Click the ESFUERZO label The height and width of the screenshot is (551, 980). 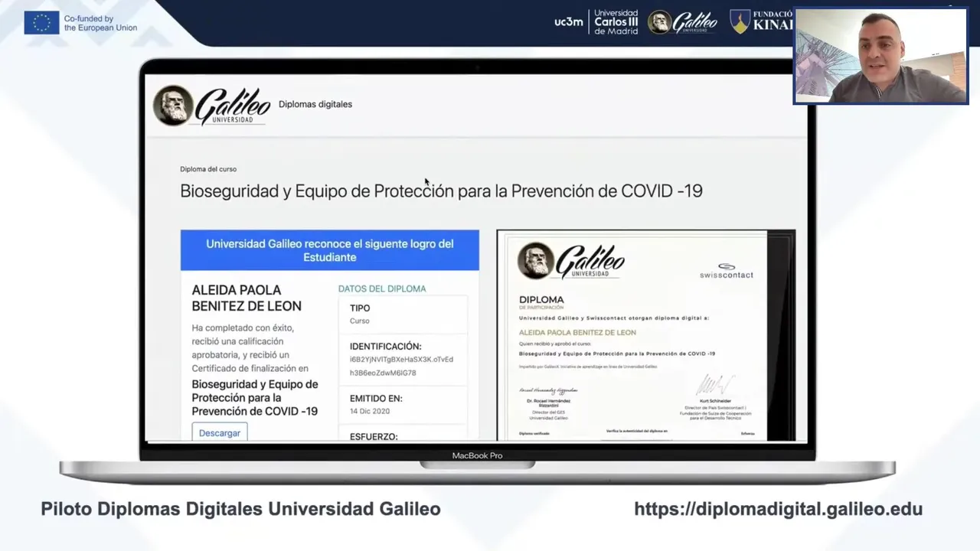[374, 436]
